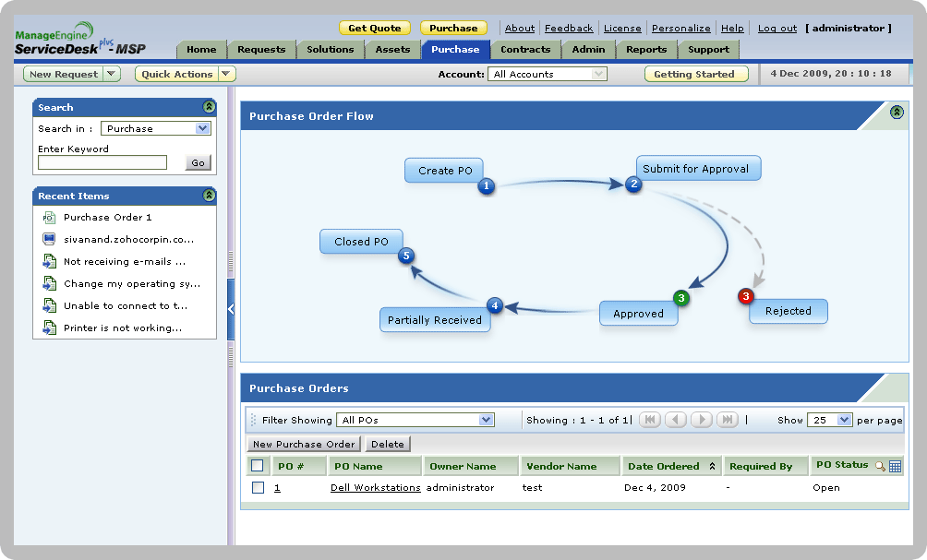Switch to the Contracts tab

(x=525, y=50)
